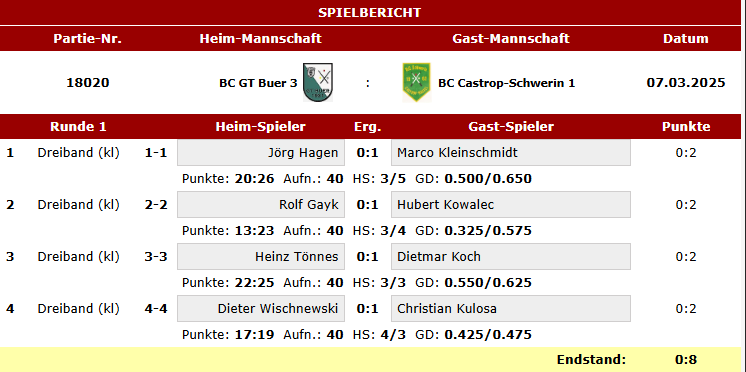The width and height of the screenshot is (746, 372).
Task: Click the SPIELBERICHT title header
Action: pyautogui.click(x=370, y=12)
